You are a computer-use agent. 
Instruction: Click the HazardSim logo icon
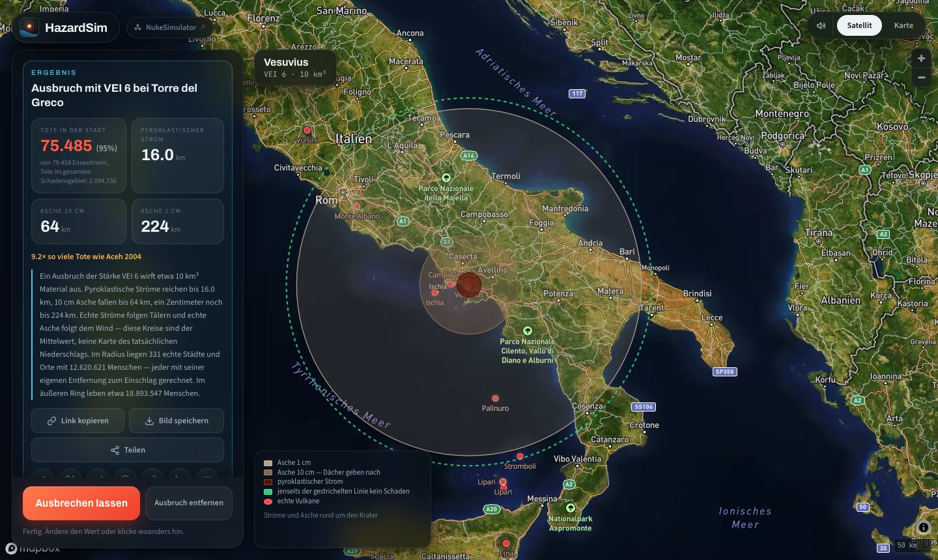coord(29,27)
